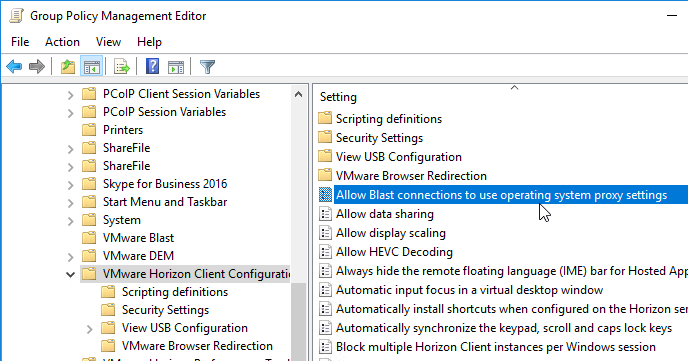The height and width of the screenshot is (361, 688).
Task: Select the Allow HEVC Decoding policy
Action: pyautogui.click(x=394, y=252)
